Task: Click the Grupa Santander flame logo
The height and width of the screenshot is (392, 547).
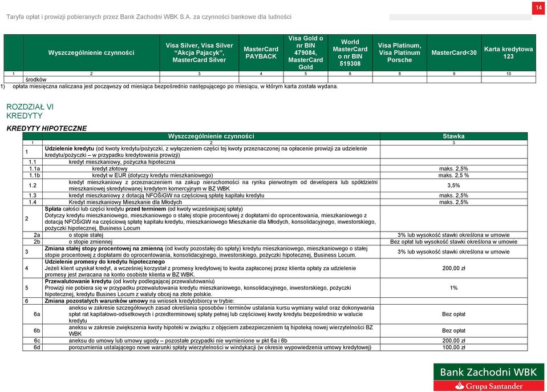Action: point(460,386)
